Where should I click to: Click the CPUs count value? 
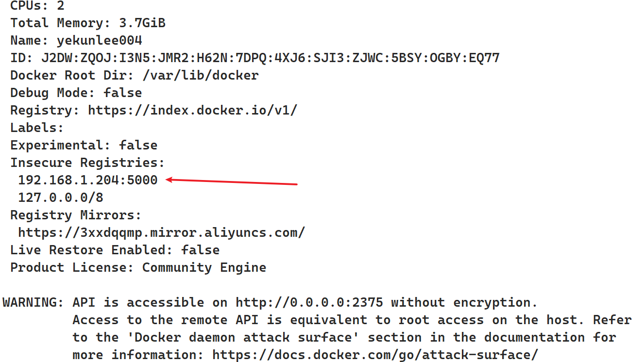61,6
